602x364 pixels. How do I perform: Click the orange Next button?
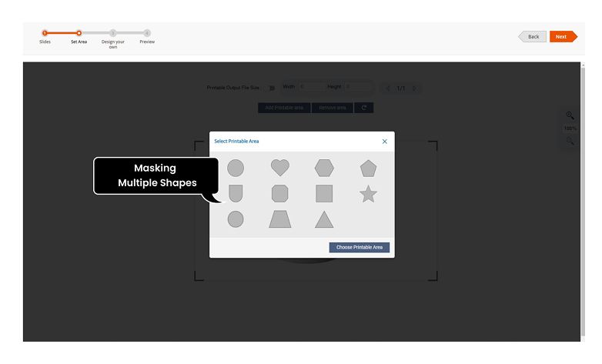(562, 37)
